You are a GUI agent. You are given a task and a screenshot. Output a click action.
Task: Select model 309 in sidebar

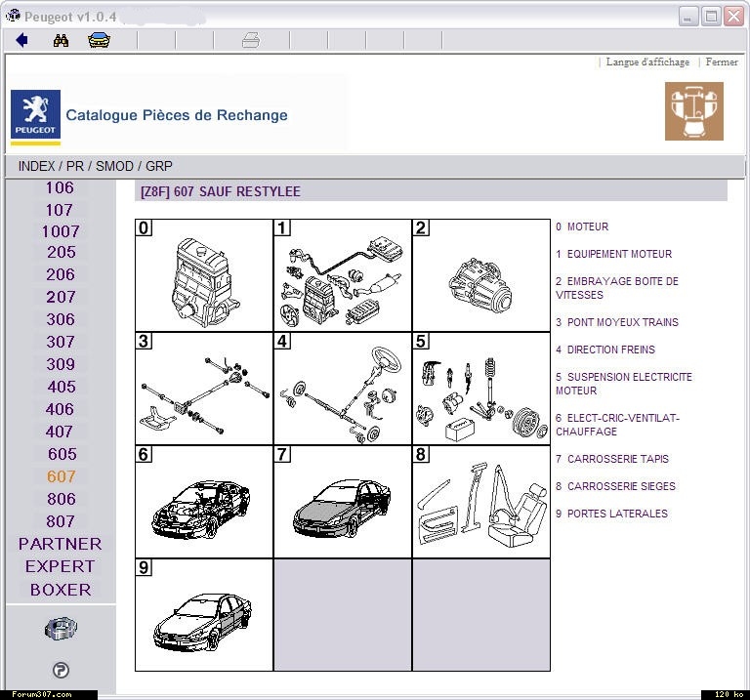[61, 364]
